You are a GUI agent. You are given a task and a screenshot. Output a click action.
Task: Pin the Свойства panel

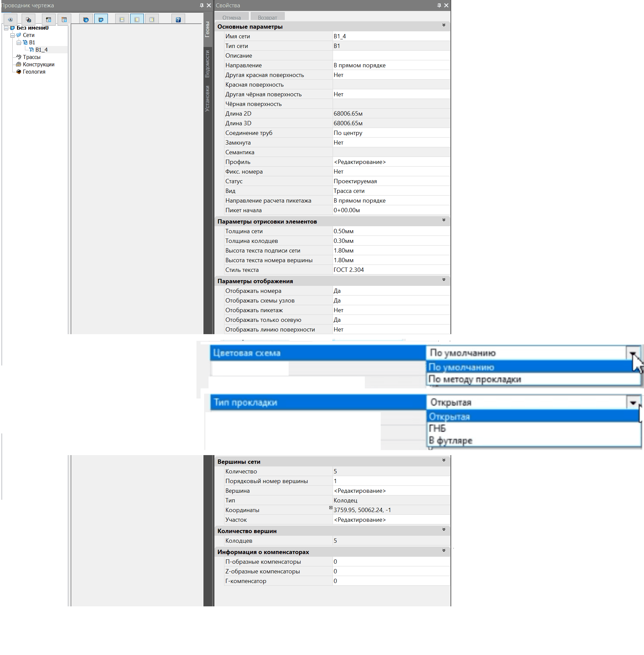pos(439,5)
